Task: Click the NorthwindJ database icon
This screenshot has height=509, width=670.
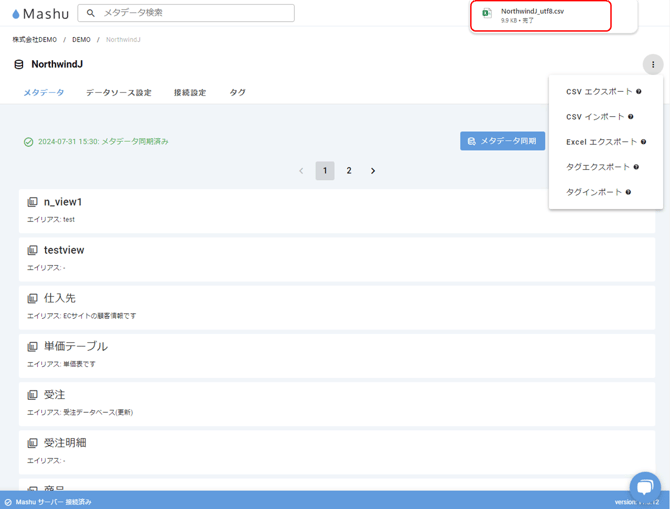Action: tap(18, 65)
